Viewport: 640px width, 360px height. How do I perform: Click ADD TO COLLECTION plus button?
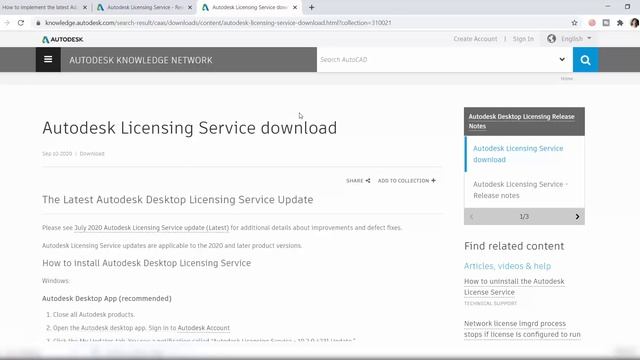click(407, 180)
